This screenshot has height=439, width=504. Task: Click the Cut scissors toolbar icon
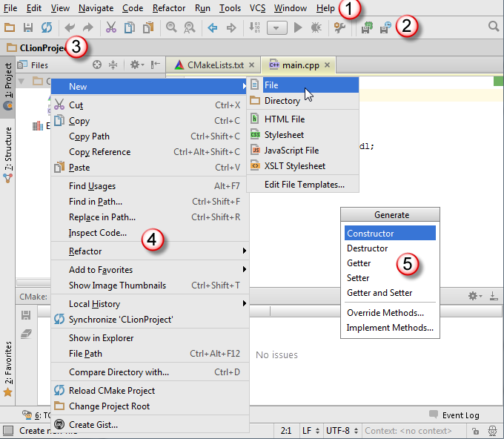(111, 27)
